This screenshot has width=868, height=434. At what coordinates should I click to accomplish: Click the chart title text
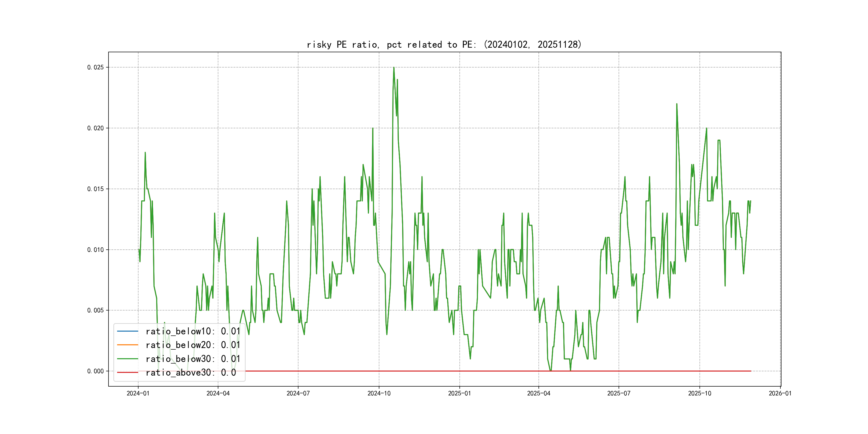[444, 44]
